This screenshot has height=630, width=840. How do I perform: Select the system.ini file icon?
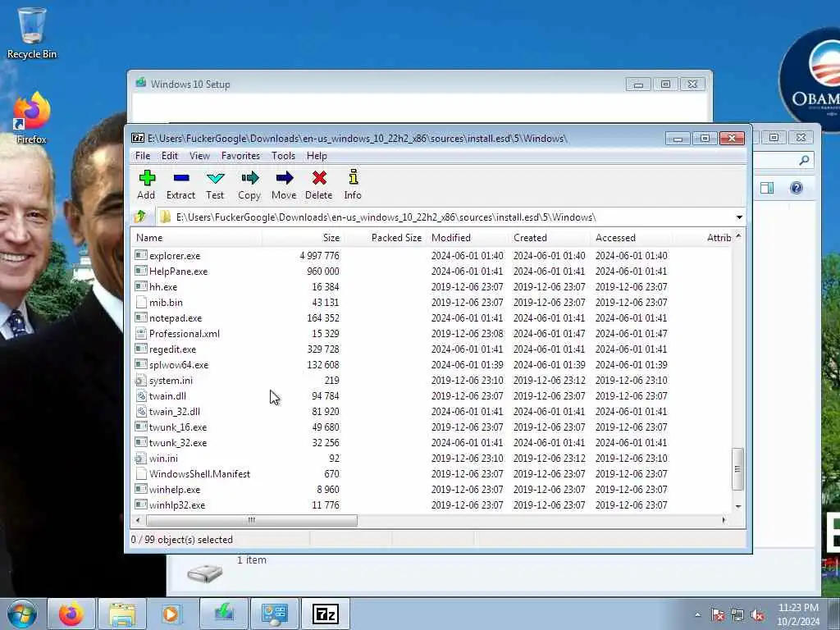coord(141,381)
